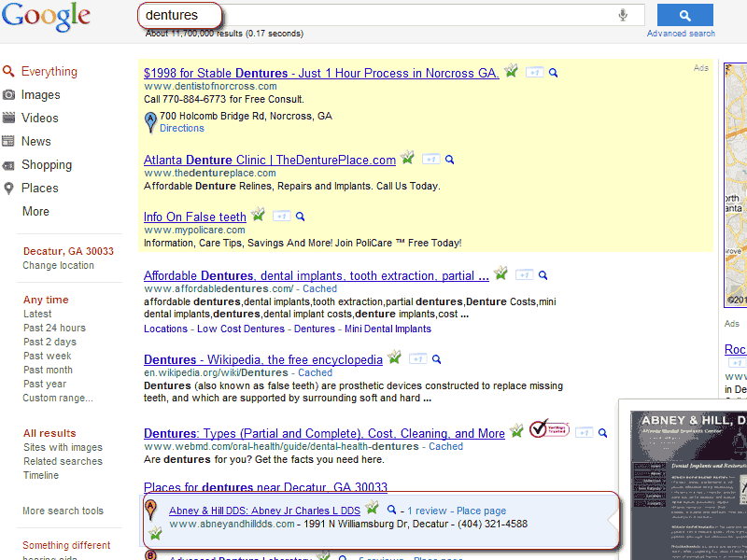Open Info On False teeth ad
Image resolution: width=747 pixels, height=560 pixels.
[x=195, y=217]
